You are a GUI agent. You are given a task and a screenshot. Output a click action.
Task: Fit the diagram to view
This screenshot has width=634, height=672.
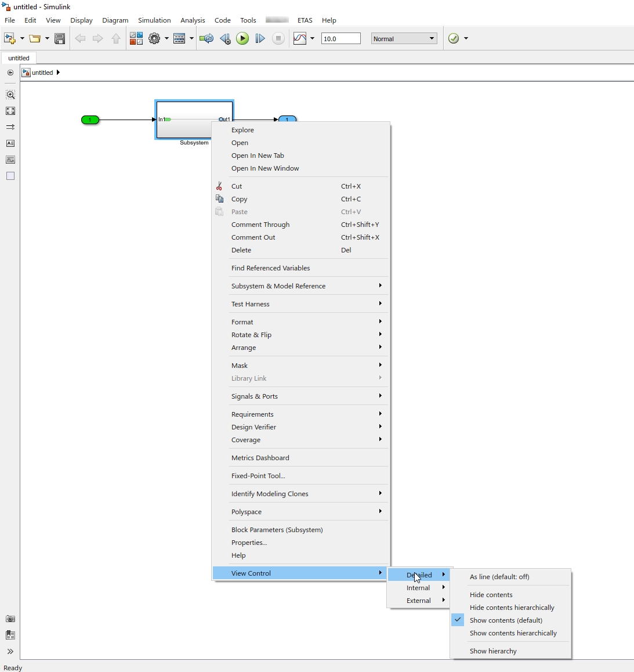coord(10,111)
